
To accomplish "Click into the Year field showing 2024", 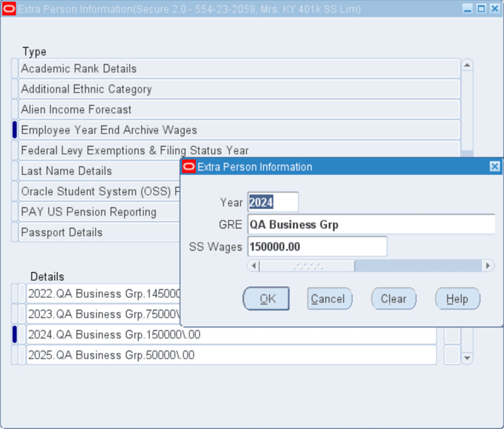I will pos(273,202).
